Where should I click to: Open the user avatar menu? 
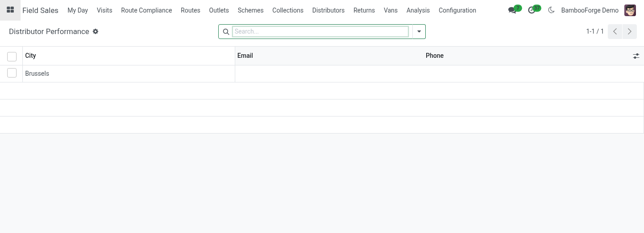(630, 10)
